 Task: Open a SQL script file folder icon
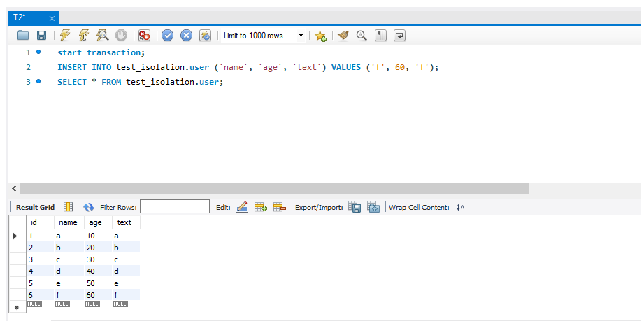click(23, 36)
